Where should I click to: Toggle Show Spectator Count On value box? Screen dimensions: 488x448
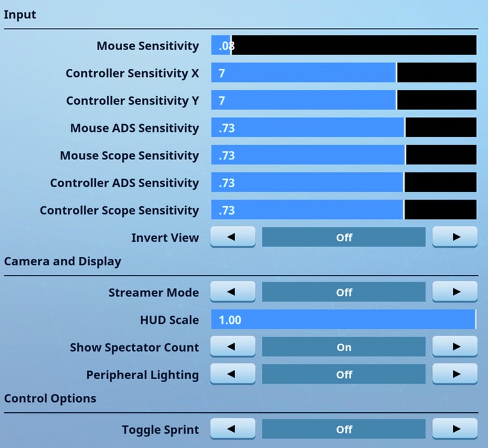pos(344,347)
